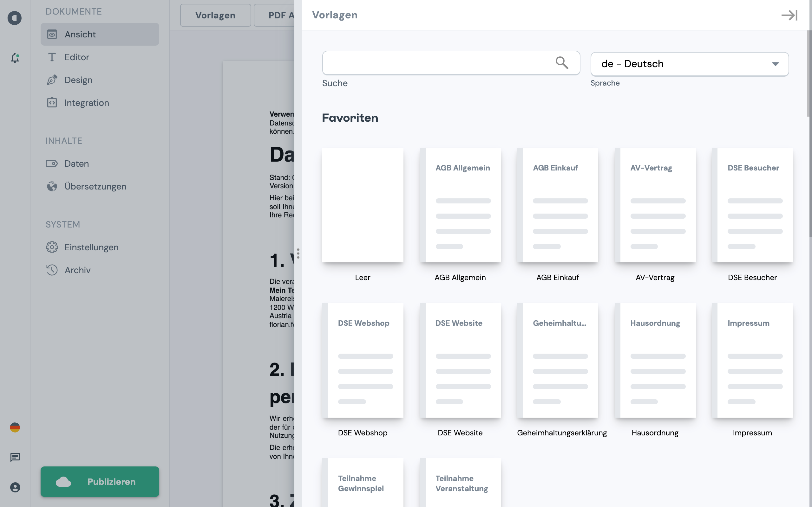Click the German flag language icon
Screen dimensions: 812x507
[15, 427]
